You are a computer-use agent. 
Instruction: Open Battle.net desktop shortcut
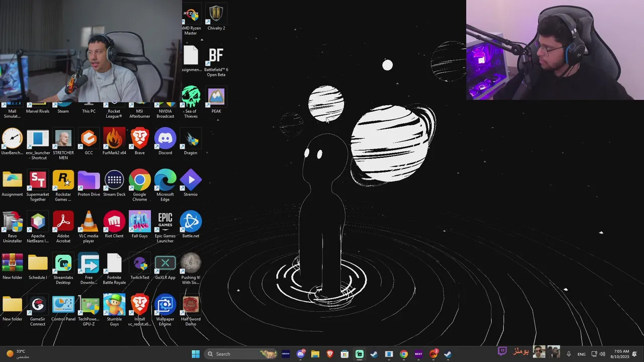point(191,225)
